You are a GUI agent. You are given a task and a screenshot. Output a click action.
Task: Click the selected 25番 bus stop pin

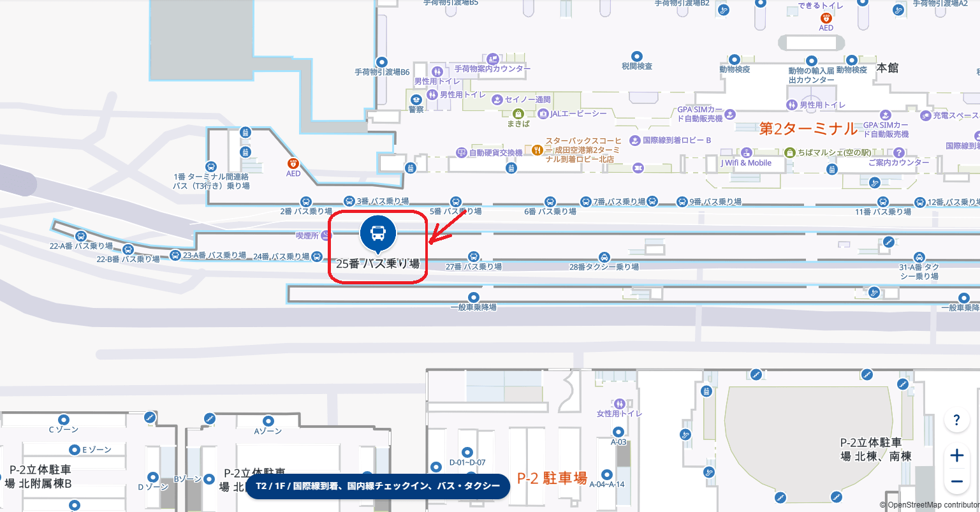378,233
